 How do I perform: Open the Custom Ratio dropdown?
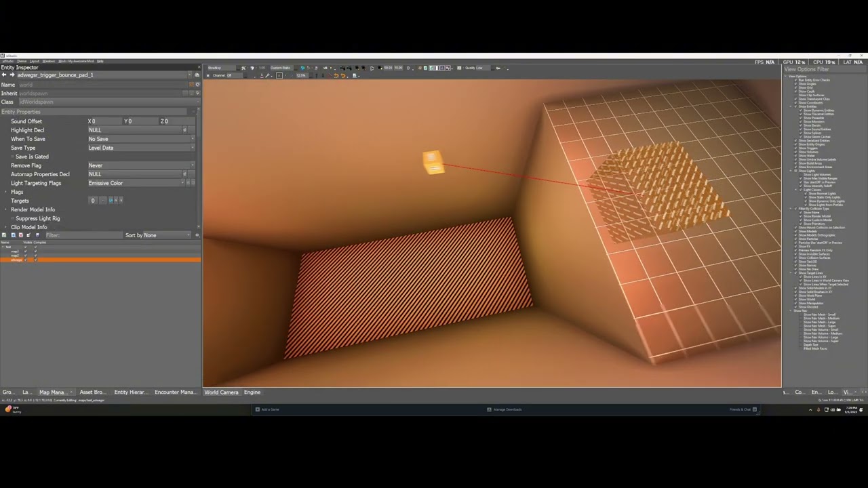284,68
